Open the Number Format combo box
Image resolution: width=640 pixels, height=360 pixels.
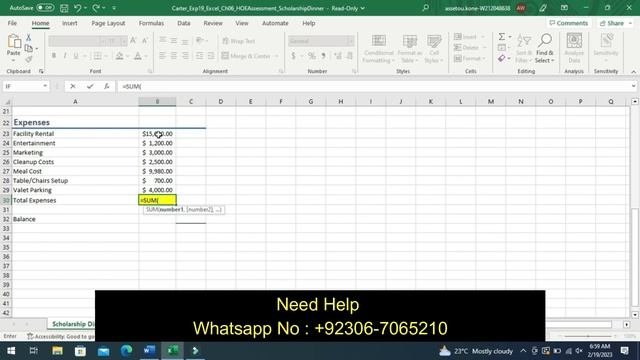tap(321, 41)
